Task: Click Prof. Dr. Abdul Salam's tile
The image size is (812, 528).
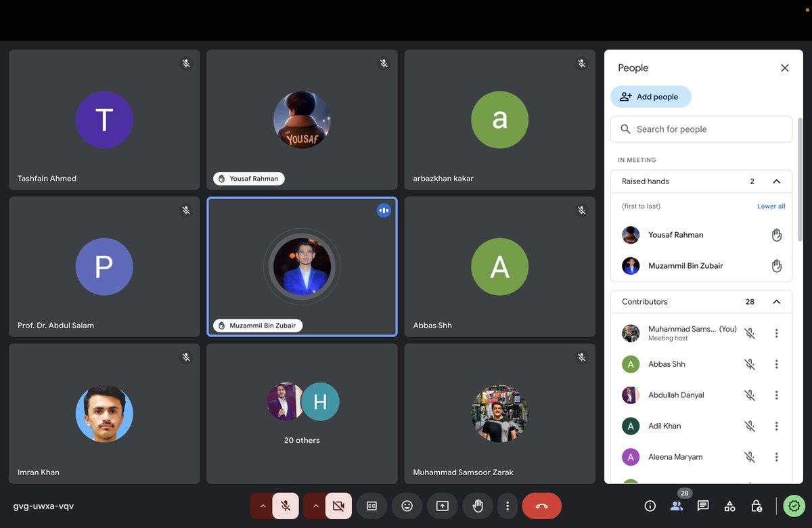Action: coord(104,267)
